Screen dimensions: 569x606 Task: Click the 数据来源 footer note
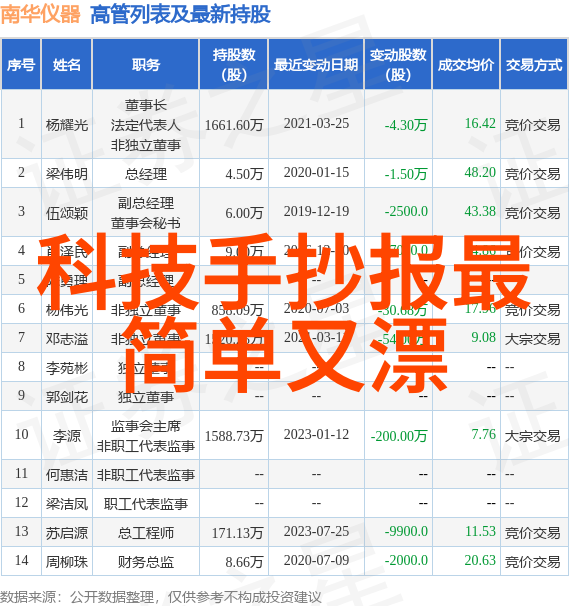pos(161,597)
